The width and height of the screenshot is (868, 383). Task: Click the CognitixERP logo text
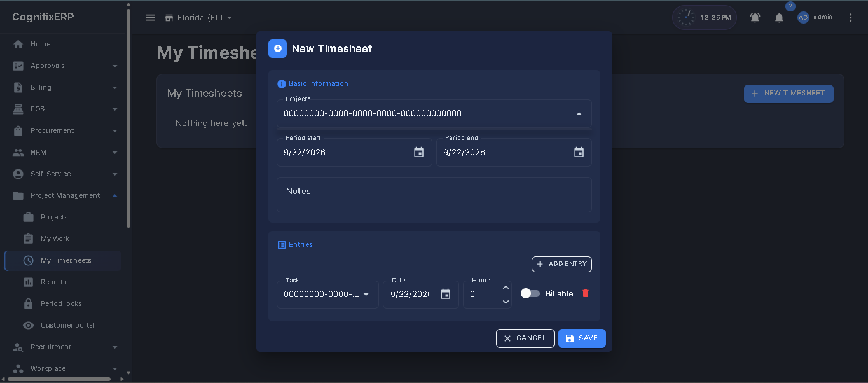pyautogui.click(x=43, y=17)
